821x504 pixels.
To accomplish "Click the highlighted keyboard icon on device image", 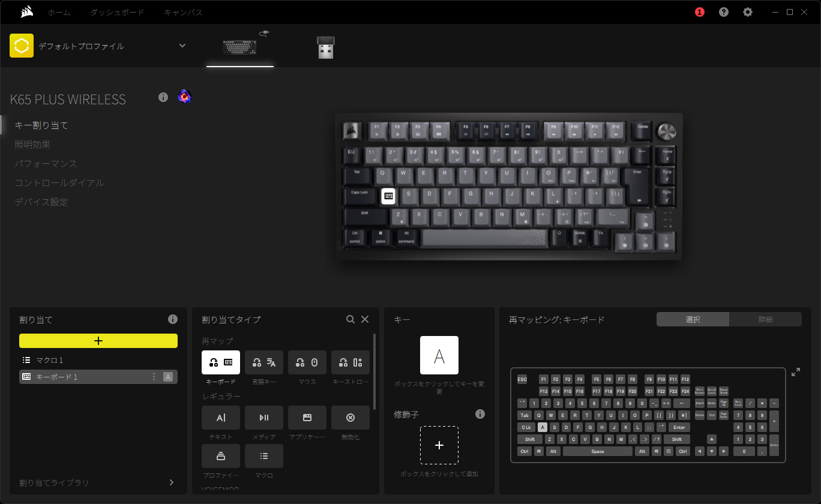I will tap(388, 196).
